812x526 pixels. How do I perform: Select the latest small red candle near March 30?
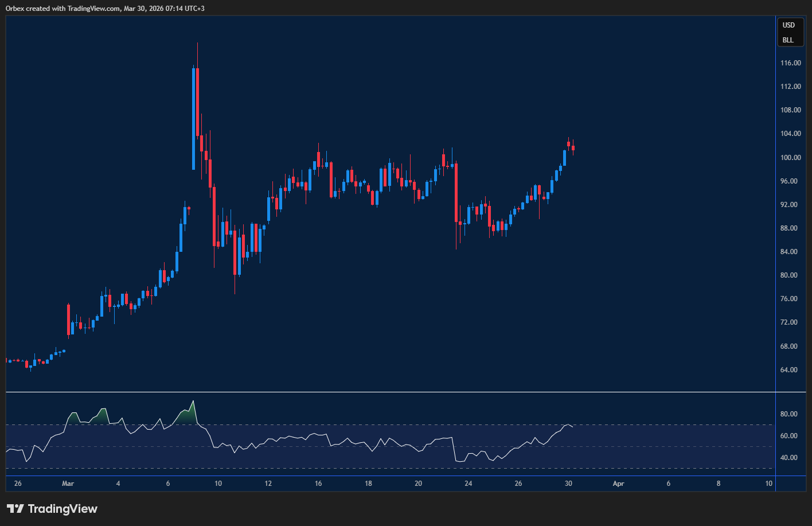tap(573, 149)
